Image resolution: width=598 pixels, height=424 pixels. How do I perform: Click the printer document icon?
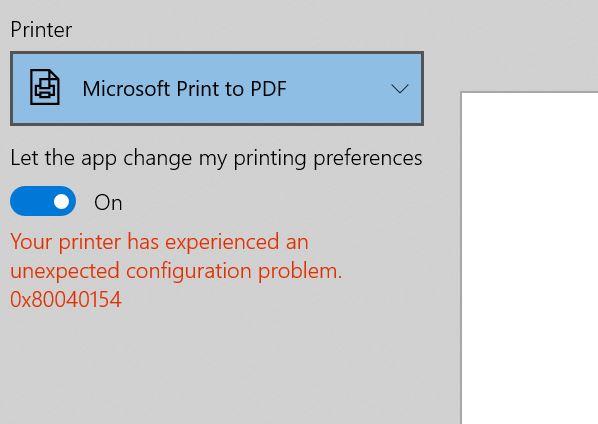coord(45,87)
